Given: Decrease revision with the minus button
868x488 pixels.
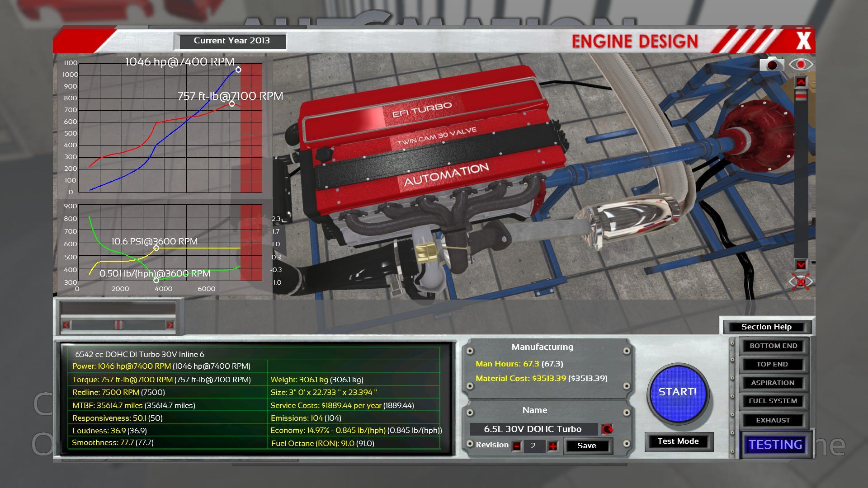Looking at the screenshot, I should point(516,446).
